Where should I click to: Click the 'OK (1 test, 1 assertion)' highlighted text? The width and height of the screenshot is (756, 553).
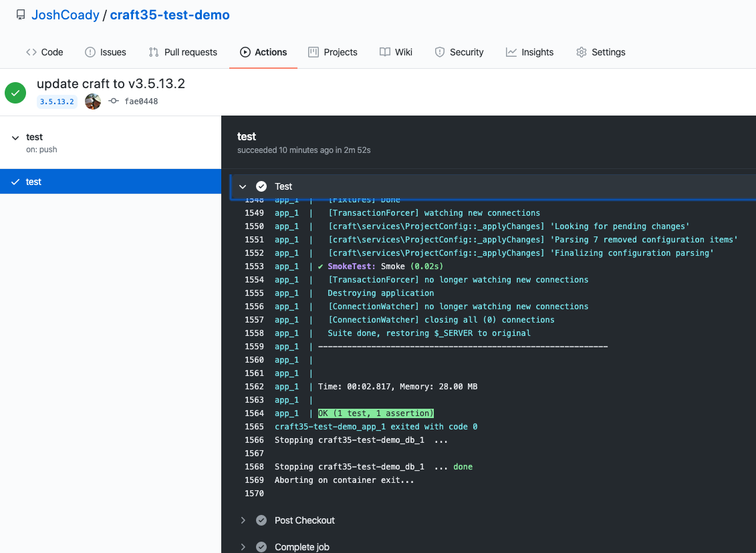tap(376, 413)
